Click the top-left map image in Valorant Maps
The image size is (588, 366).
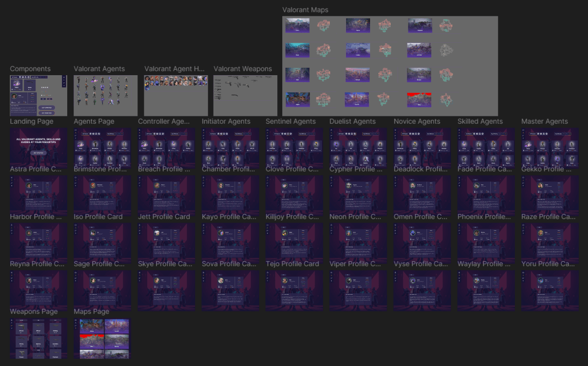point(297,26)
